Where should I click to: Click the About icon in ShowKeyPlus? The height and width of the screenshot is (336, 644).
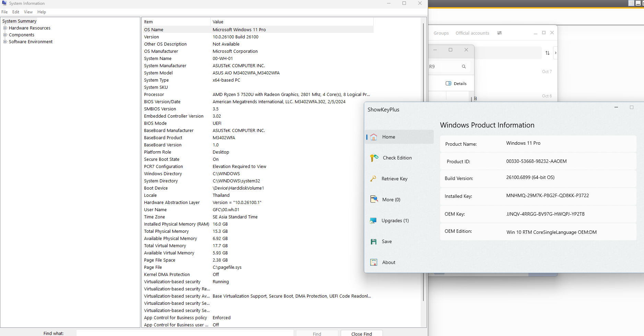point(374,262)
